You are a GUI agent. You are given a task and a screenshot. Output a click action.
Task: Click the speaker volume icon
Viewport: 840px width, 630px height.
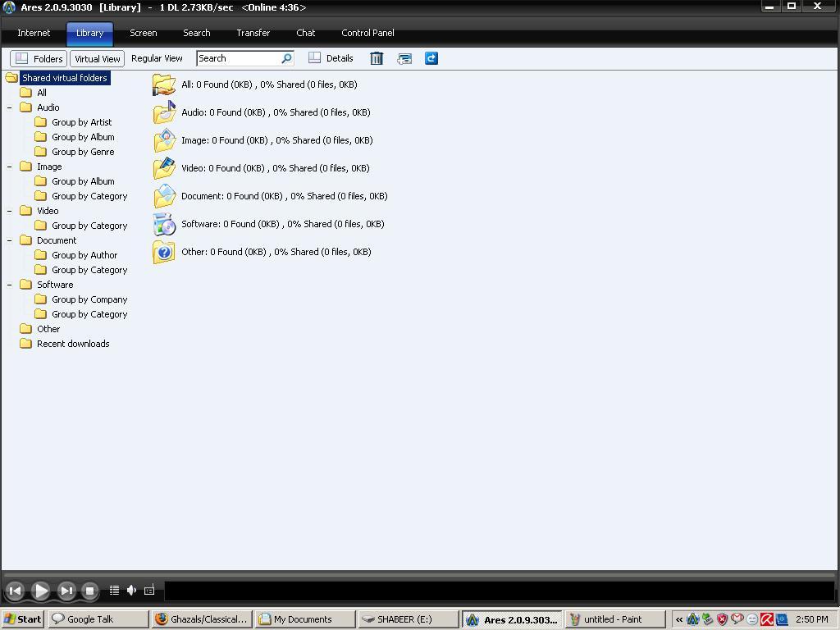[x=131, y=591]
